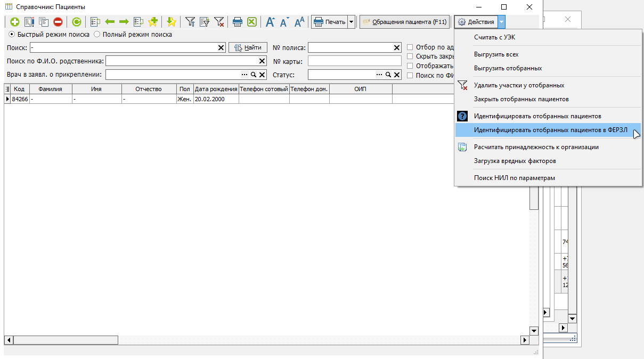Screen dimensions: 644x359
Task: Click the green Excel export icon
Action: (x=252, y=22)
